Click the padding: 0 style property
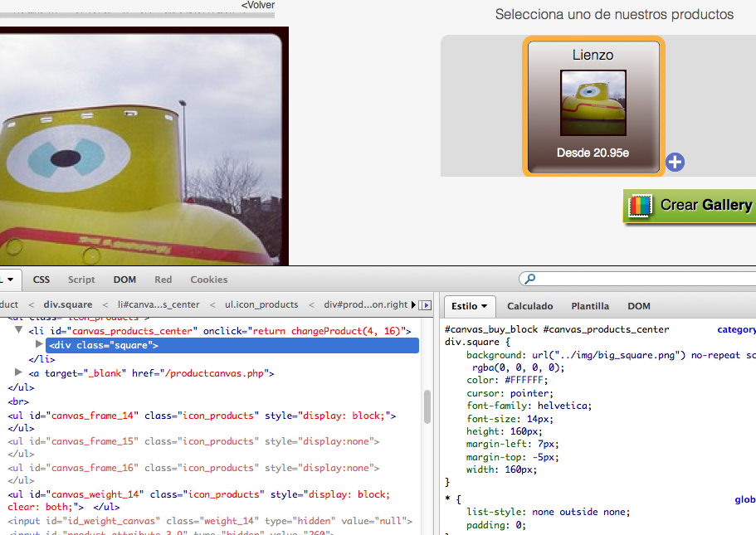The width and height of the screenshot is (756, 535). (x=496, y=525)
